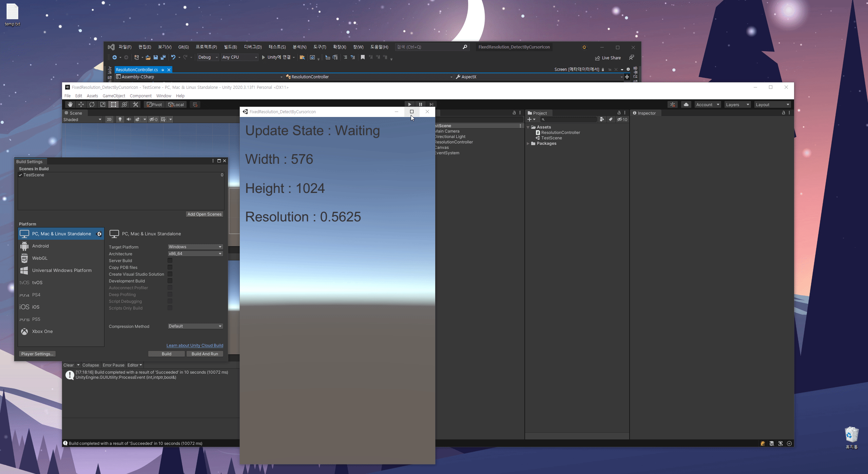Viewport: 868px width, 474px height.
Task: Enable the Development Build checkbox
Action: 170,281
